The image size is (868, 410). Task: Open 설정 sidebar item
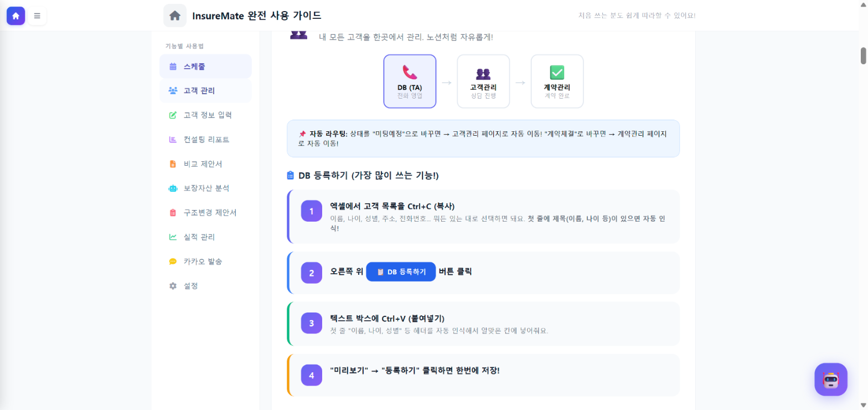(x=205, y=286)
